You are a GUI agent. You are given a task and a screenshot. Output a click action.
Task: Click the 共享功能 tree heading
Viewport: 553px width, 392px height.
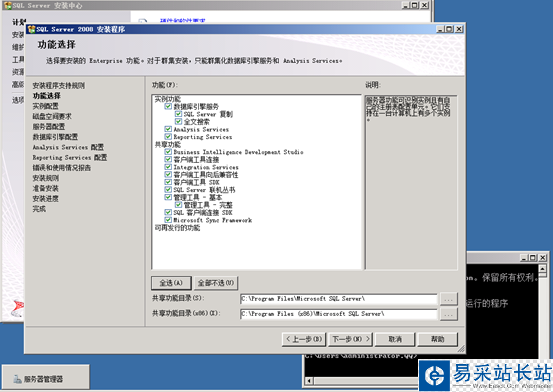[x=168, y=144]
